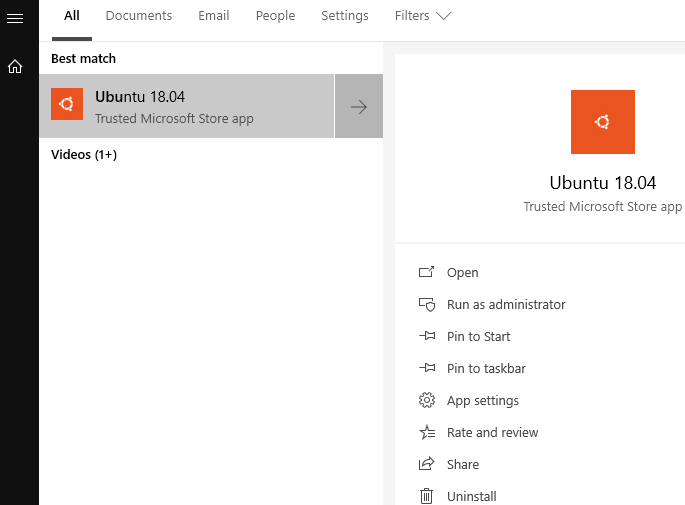Expand the Videos (1+) section
Viewport: 685px width, 505px height.
tap(84, 154)
